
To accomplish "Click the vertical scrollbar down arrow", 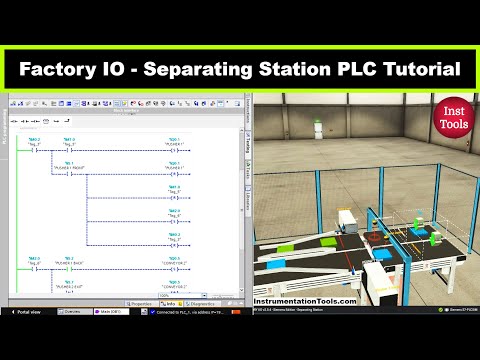I will click(x=242, y=290).
